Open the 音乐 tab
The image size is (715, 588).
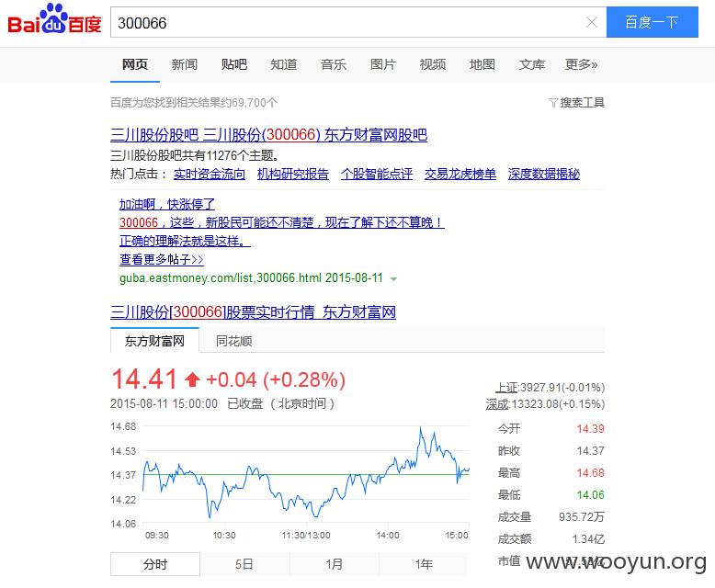click(334, 64)
